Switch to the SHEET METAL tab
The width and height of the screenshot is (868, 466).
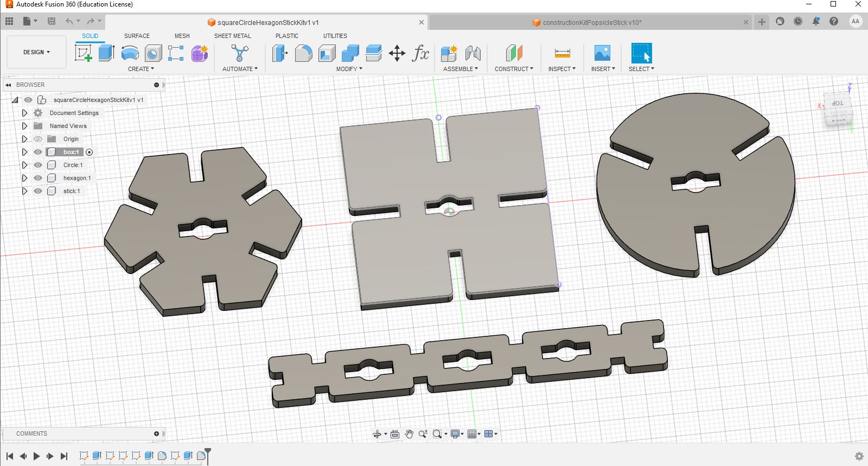click(x=233, y=36)
